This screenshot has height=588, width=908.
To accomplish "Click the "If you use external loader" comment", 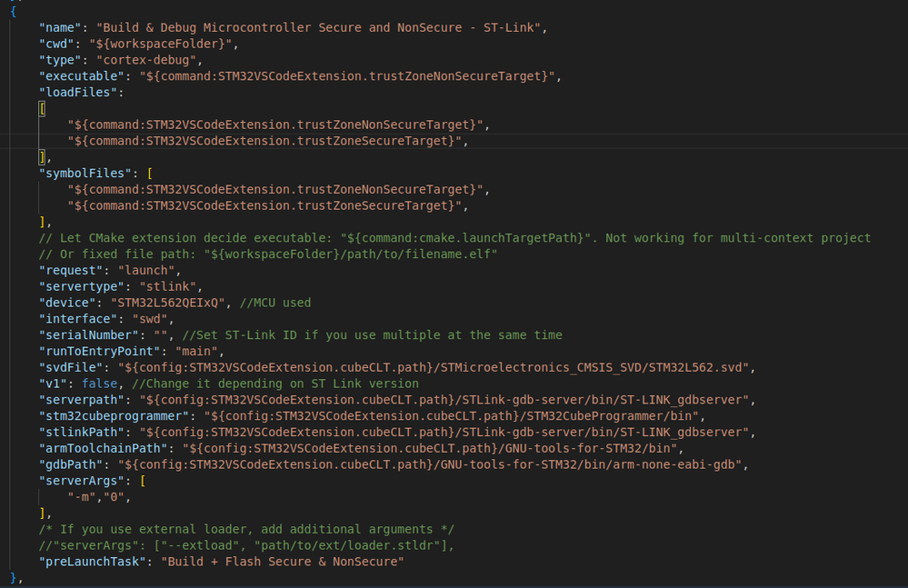I will click(246, 530).
